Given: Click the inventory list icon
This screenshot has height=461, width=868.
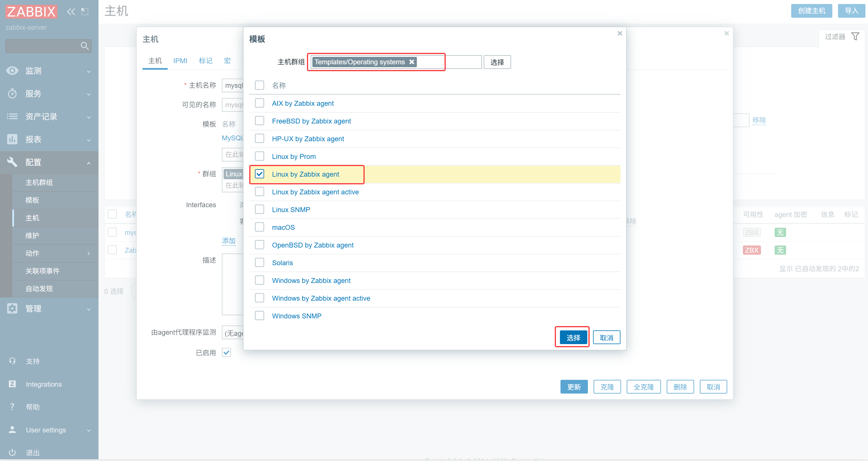Looking at the screenshot, I should [x=13, y=116].
